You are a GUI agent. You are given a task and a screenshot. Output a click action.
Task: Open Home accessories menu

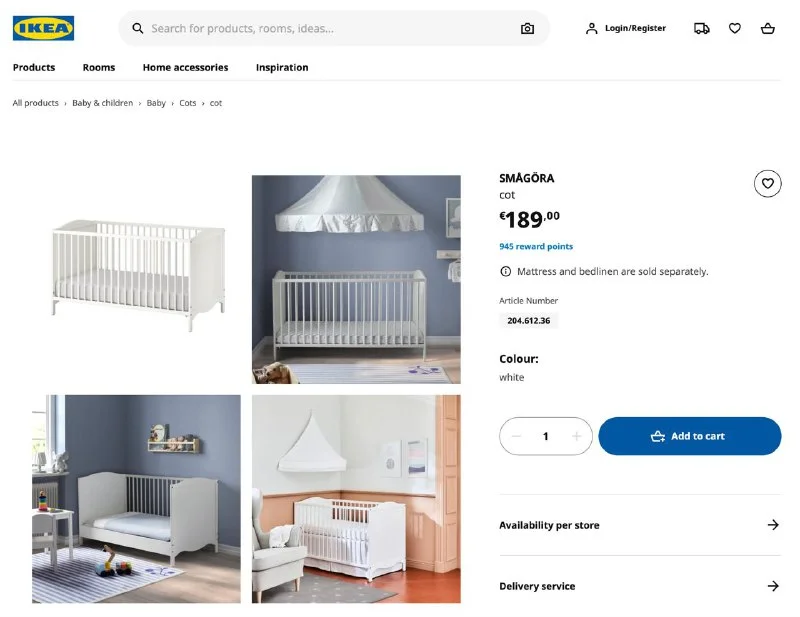[x=185, y=68]
